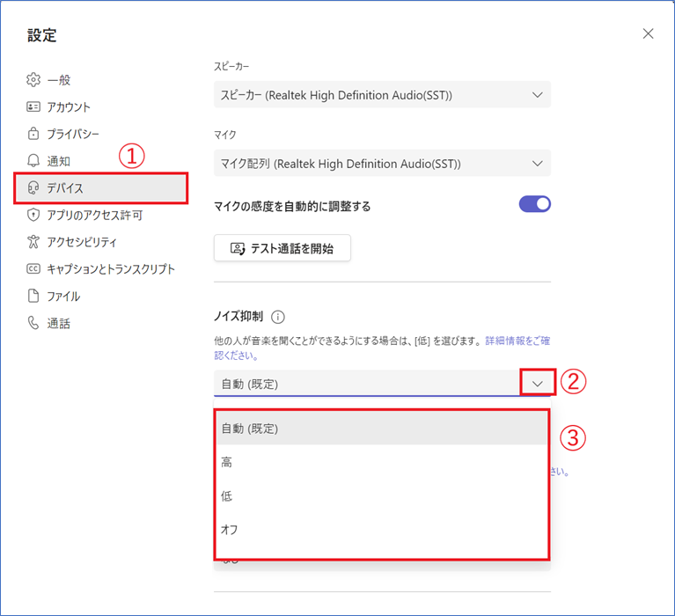Click the Captions CC icon
This screenshot has height=616, width=675.
coord(33,269)
